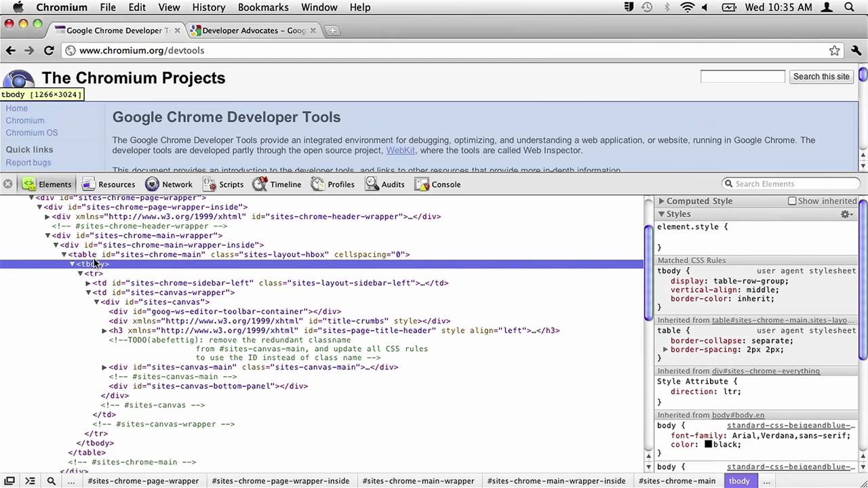
Task: Click the dock-to-window icon in the status bar
Action: pyautogui.click(x=9, y=481)
